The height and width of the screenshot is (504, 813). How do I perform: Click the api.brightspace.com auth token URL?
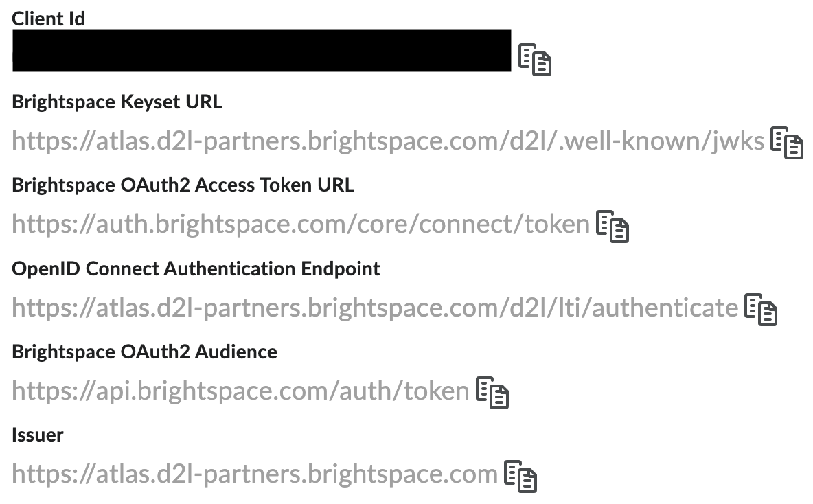[x=240, y=391]
